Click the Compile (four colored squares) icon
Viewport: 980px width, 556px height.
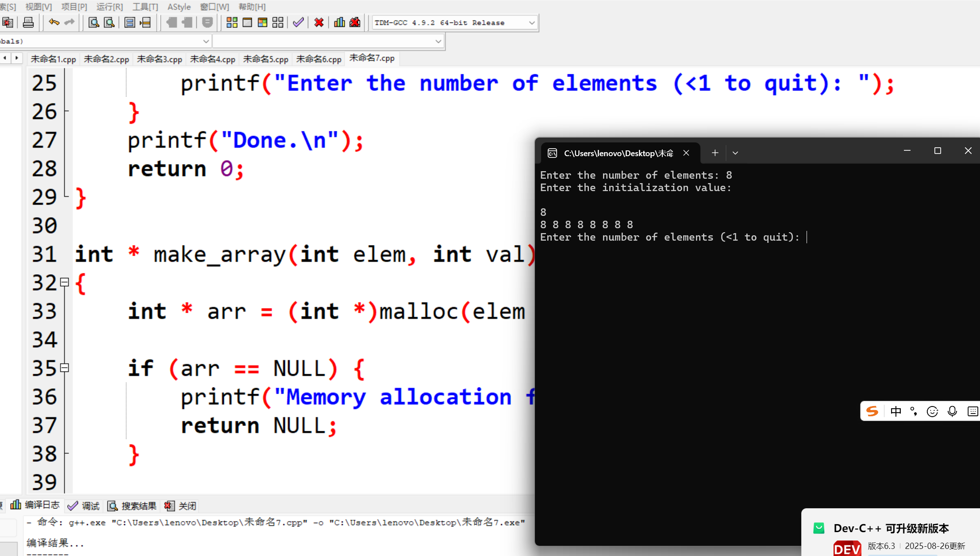pos(232,23)
